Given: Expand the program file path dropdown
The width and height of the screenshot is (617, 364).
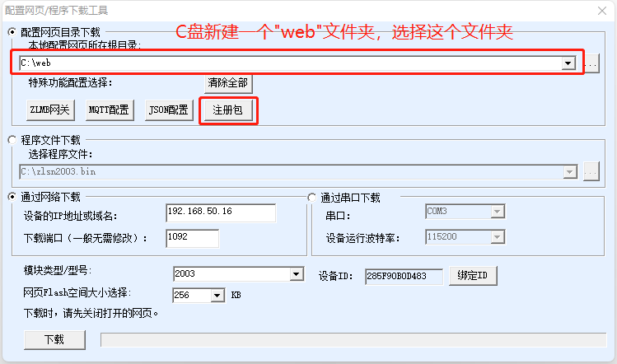Looking at the screenshot, I should tap(570, 172).
